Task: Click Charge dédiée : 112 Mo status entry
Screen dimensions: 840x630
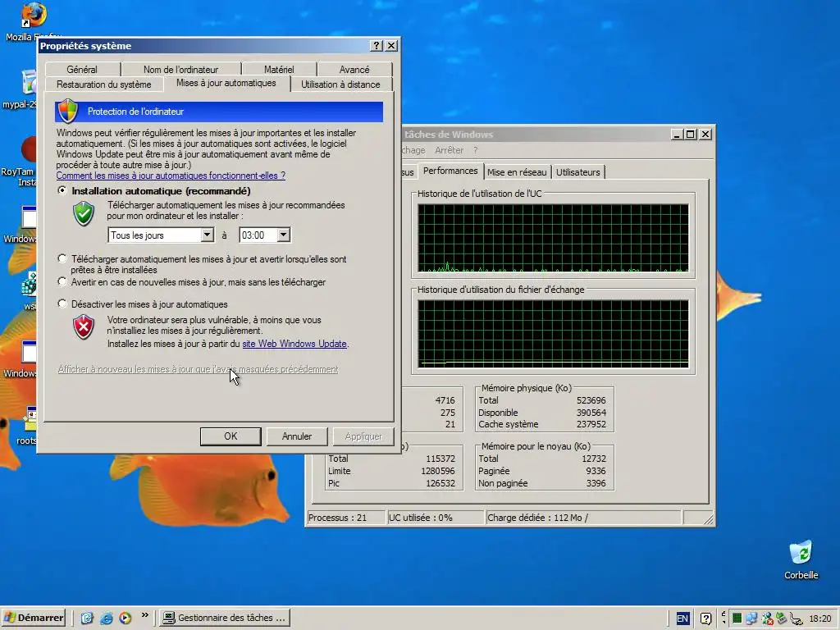Action: (x=583, y=518)
